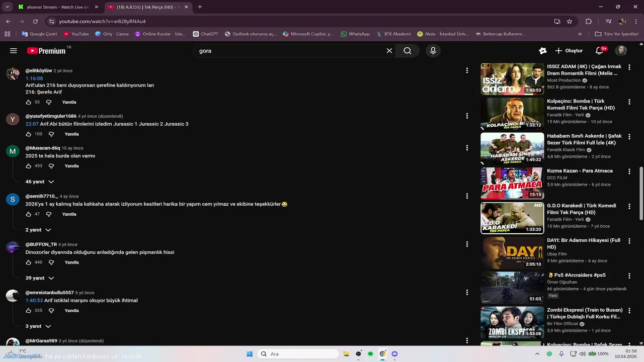Click the magnifier search button
644x362 pixels.
point(408,51)
